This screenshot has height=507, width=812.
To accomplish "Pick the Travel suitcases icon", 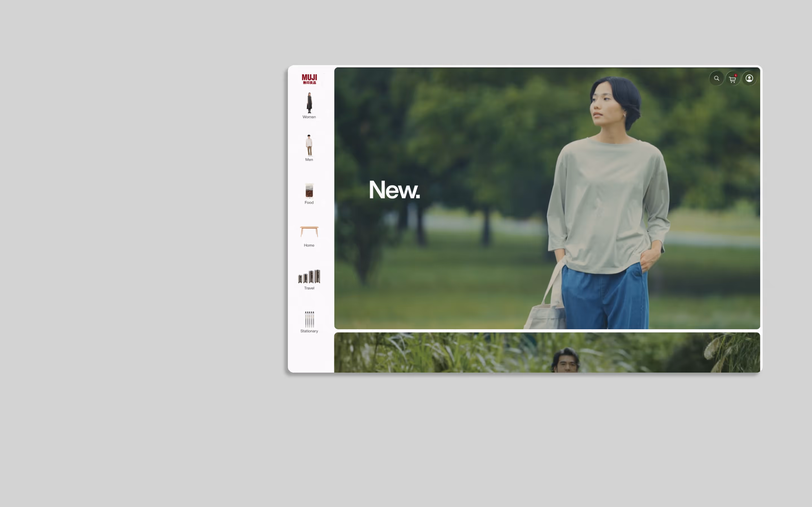I will click(x=309, y=276).
